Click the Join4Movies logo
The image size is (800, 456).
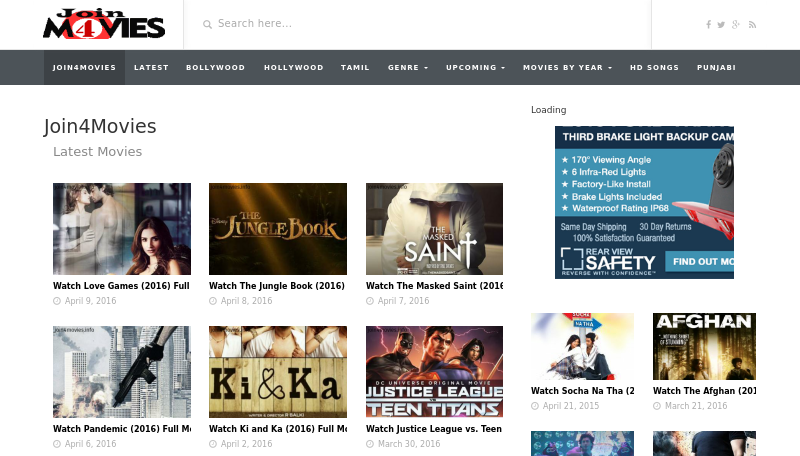(104, 24)
